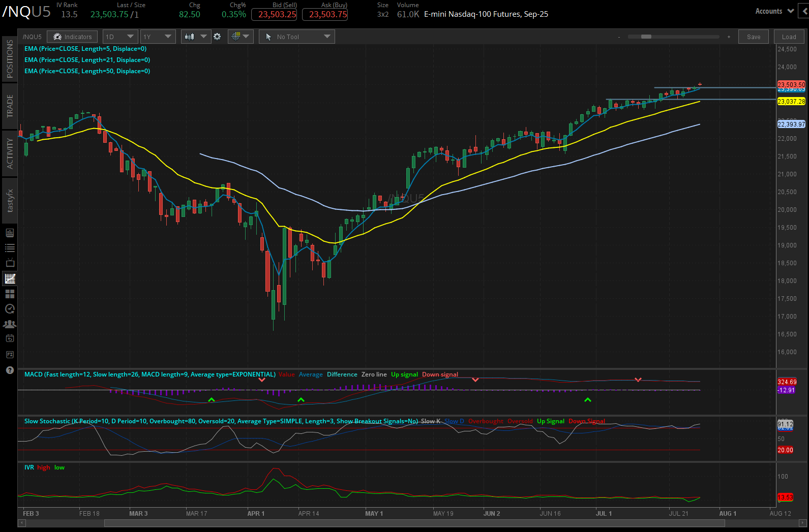
Task: Open the TRADE side tab
Action: [10, 106]
